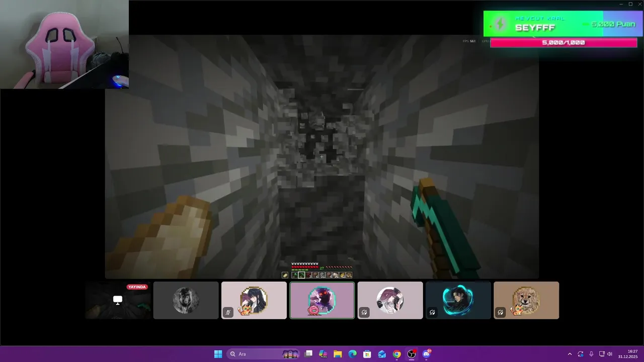This screenshot has height=362, width=644.
Task: Maximize the stream window
Action: [x=630, y=4]
